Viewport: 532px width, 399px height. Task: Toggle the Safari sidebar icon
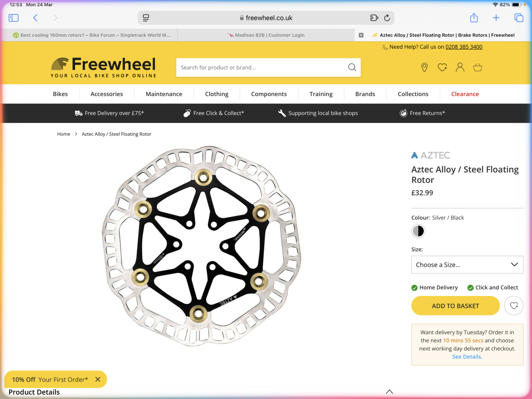(x=13, y=18)
